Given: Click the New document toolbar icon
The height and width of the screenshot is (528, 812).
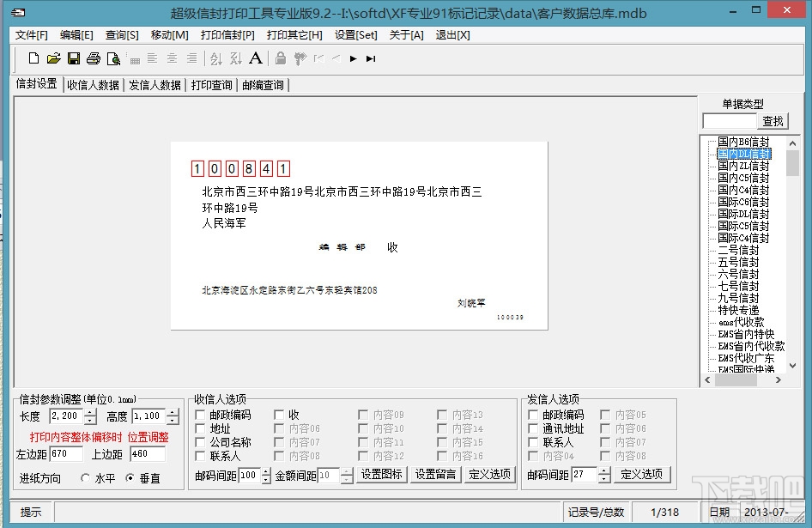Looking at the screenshot, I should point(33,58).
